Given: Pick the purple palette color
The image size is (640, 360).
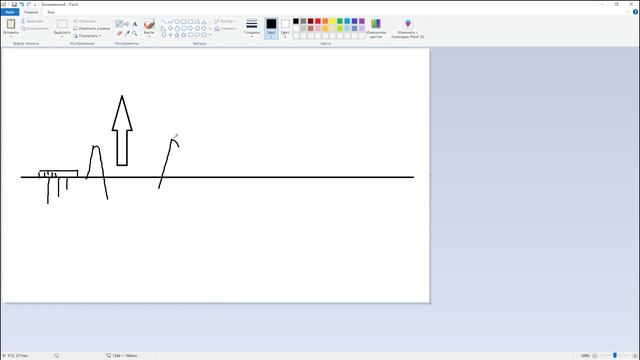Looking at the screenshot, I should (x=362, y=21).
